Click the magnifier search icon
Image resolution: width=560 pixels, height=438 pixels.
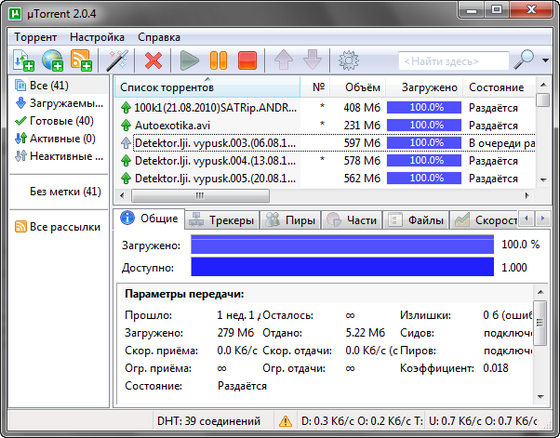[524, 60]
